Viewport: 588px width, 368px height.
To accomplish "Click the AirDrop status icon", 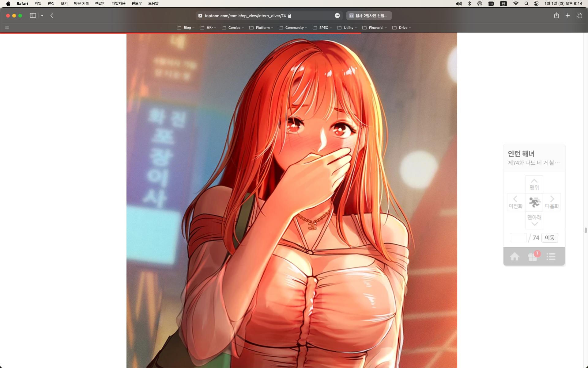I will coord(480,4).
